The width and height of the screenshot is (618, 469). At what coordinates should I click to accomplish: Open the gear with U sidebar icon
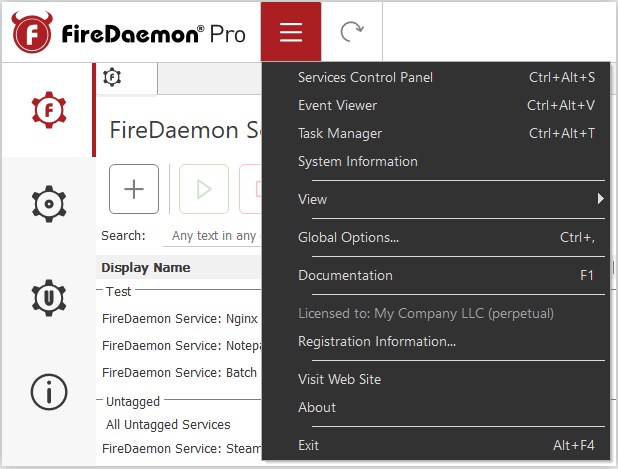click(x=49, y=298)
